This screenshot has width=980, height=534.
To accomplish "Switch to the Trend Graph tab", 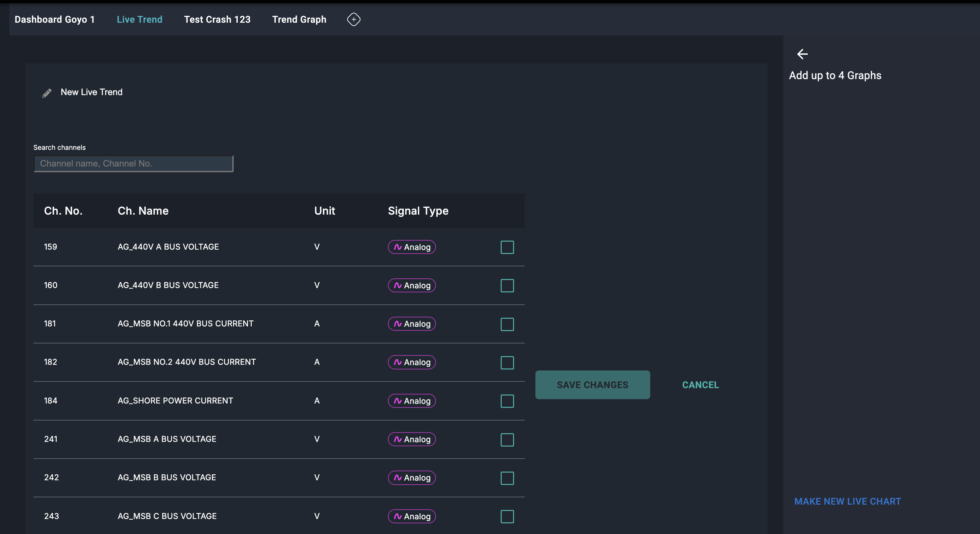I will tap(299, 19).
